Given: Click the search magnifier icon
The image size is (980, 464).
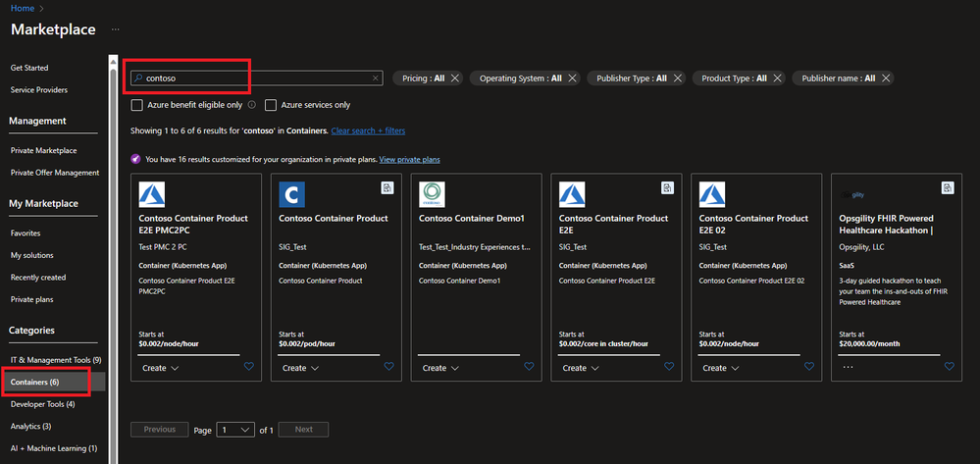Looking at the screenshot, I should (x=137, y=78).
